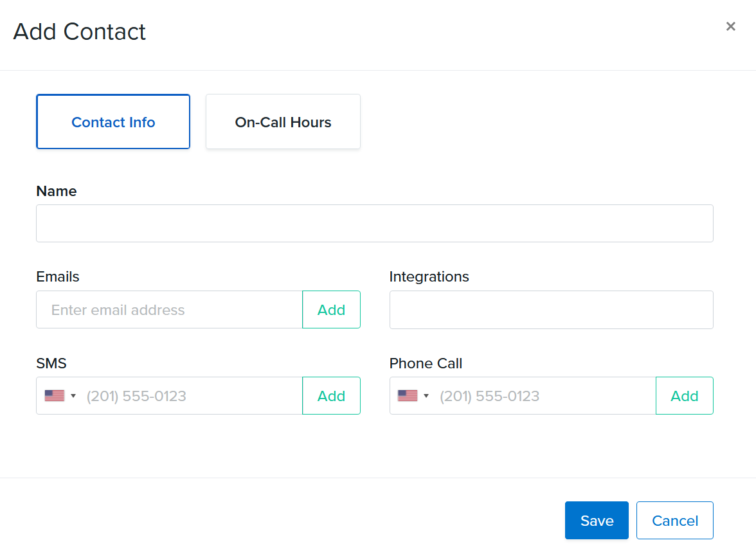Screen dimensions: 756x556
Task: Switch to the On-Call Hours tab
Action: pos(283,121)
